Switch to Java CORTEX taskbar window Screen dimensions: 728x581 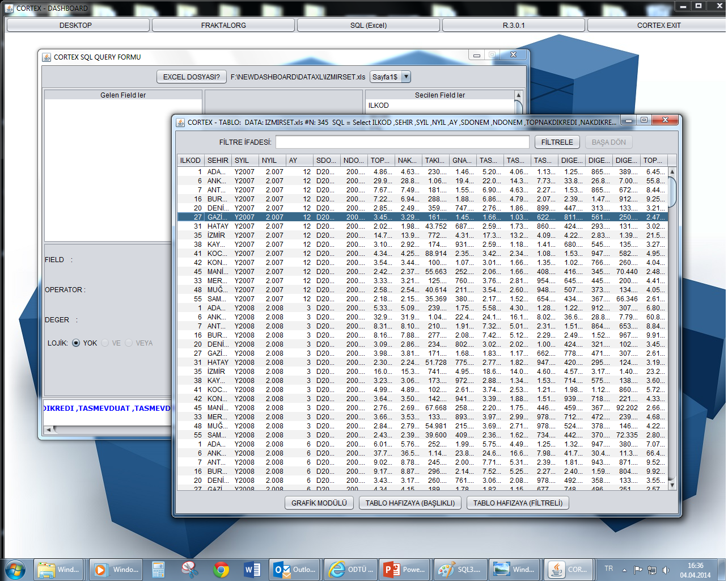tap(569, 570)
